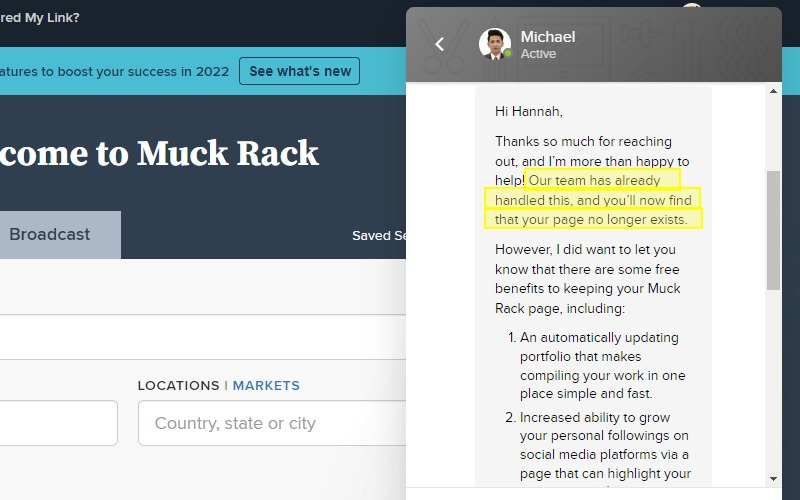Click the chat scrollbar down arrow
The height and width of the screenshot is (500, 800).
click(x=773, y=479)
